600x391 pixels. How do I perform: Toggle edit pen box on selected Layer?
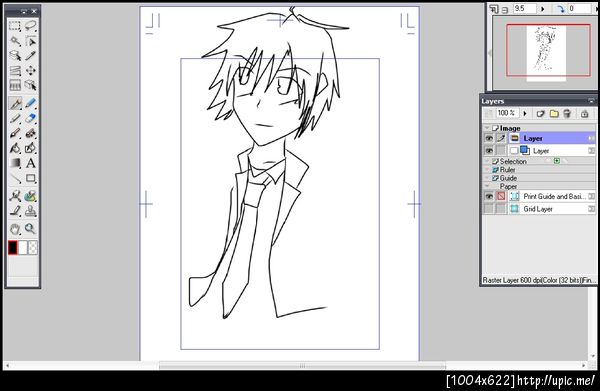click(x=501, y=138)
